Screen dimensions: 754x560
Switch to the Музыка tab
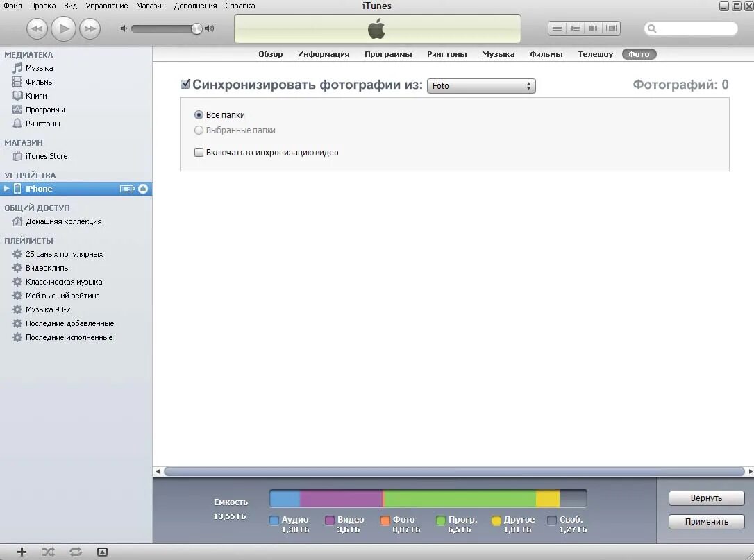(x=499, y=54)
